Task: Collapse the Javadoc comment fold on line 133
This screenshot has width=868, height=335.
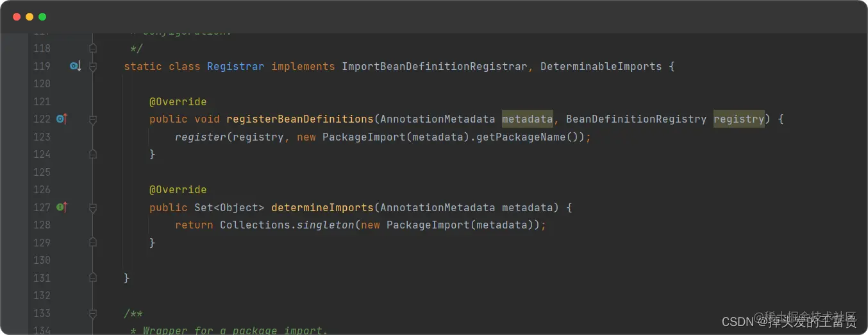Action: point(93,314)
